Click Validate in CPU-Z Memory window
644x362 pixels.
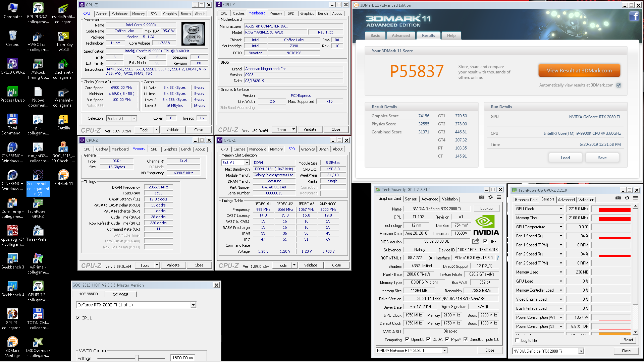click(x=173, y=265)
